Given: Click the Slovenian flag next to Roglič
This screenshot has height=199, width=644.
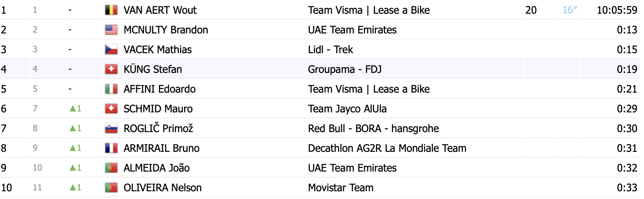Looking at the screenshot, I should click(111, 128).
